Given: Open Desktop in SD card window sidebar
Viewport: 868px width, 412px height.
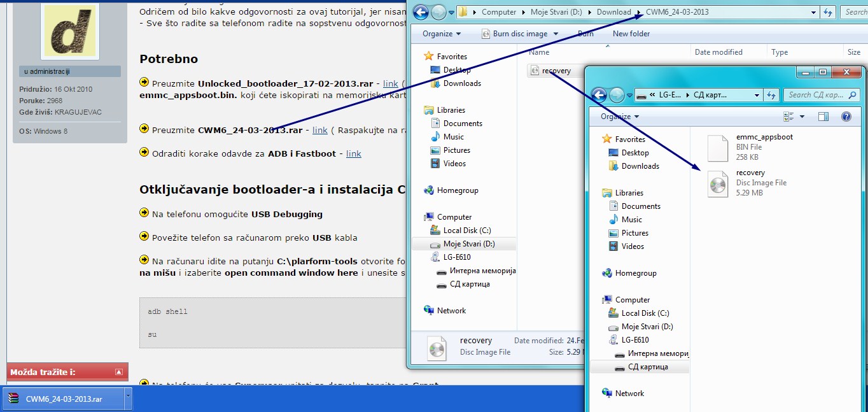Looking at the screenshot, I should tap(628, 153).
